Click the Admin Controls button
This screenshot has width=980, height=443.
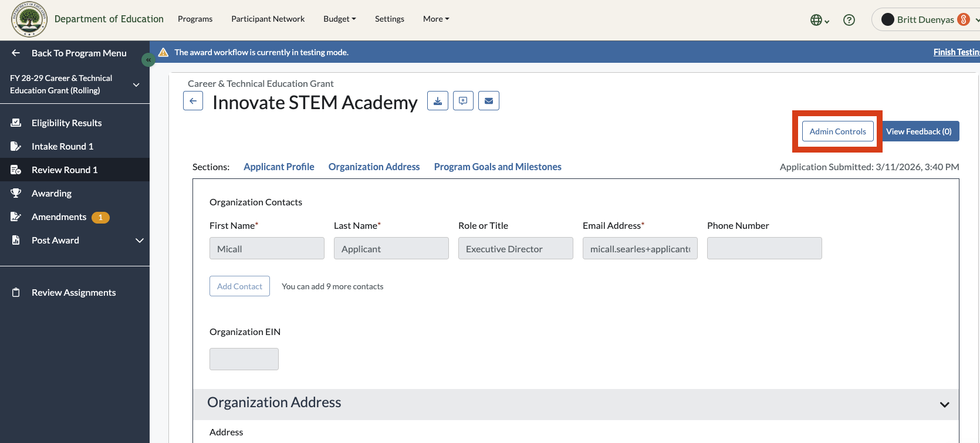[837, 131]
